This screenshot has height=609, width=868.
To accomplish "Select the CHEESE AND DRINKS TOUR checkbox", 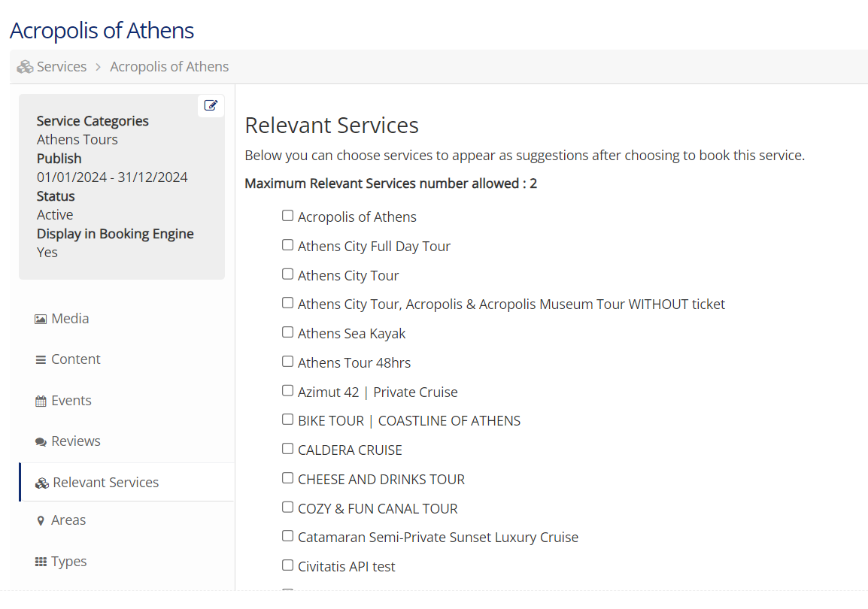I will pos(287,478).
